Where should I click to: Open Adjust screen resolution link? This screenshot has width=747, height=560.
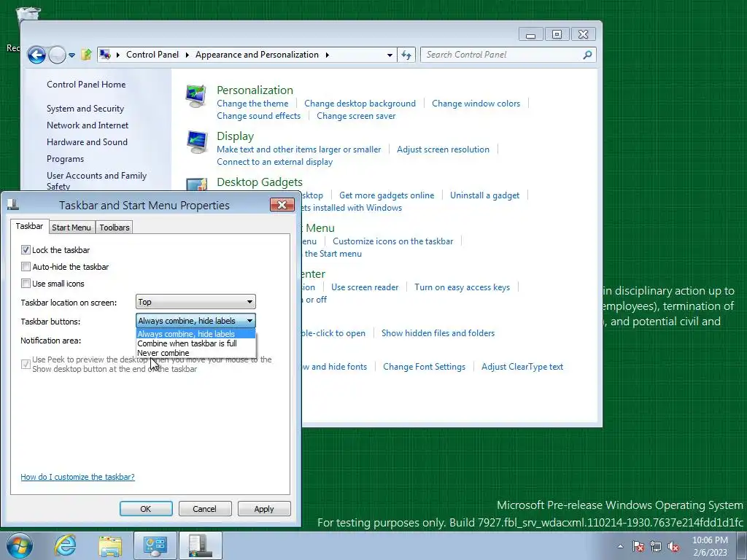coord(443,149)
